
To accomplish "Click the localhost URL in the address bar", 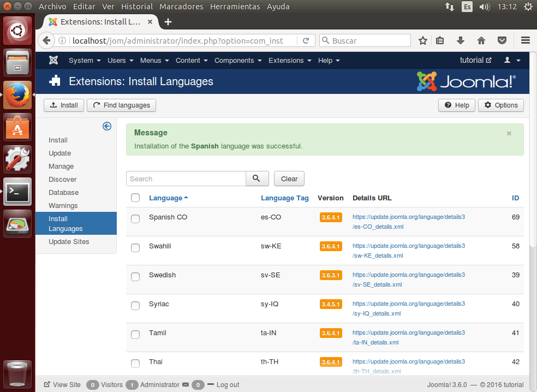I will [178, 41].
